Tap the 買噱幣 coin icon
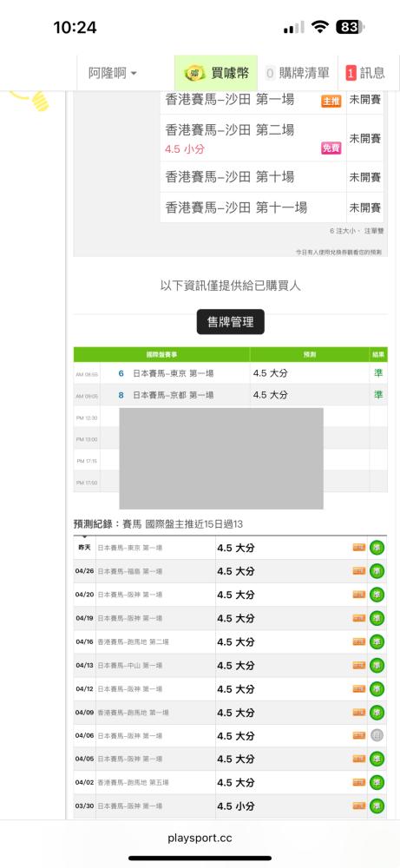400x868 pixels. point(194,73)
